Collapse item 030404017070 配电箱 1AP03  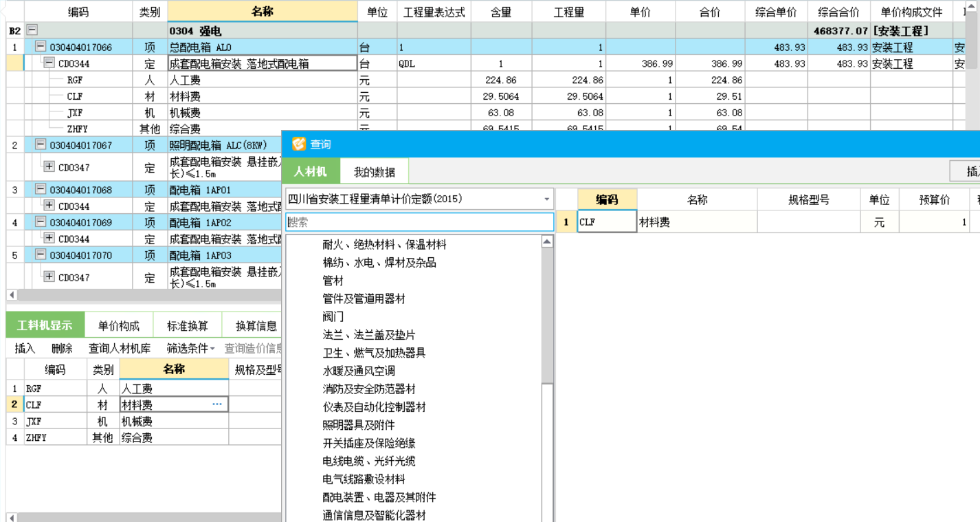tap(41, 254)
